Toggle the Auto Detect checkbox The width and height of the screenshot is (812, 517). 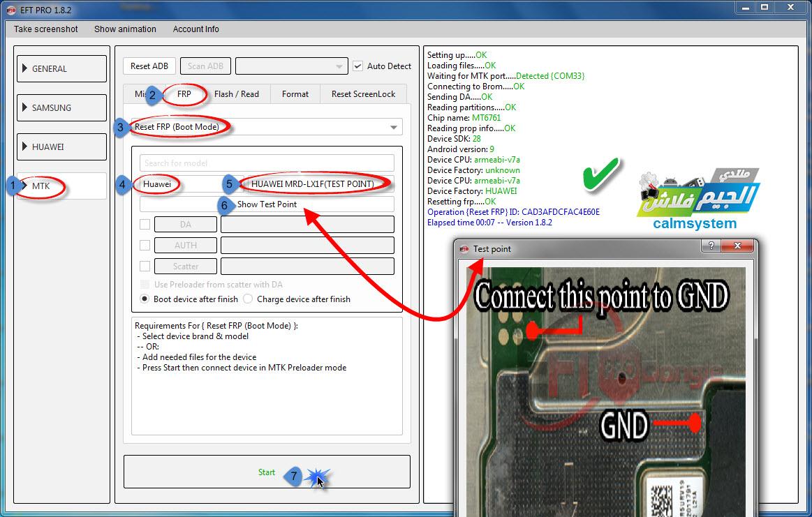point(358,66)
